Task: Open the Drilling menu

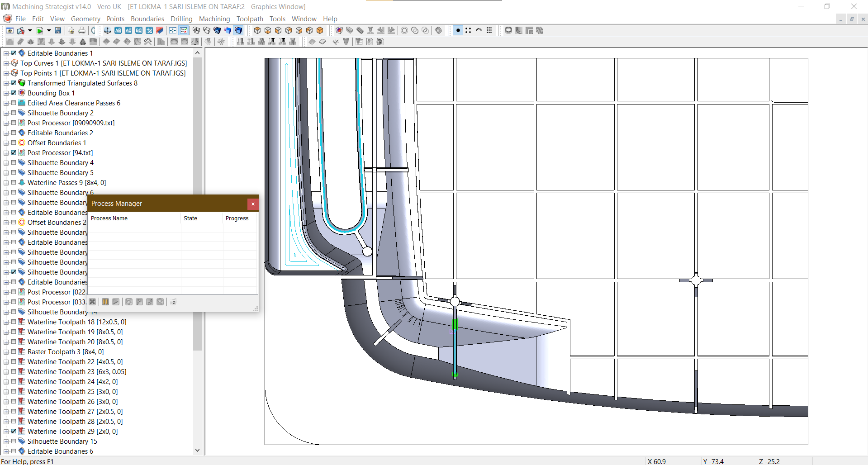Action: point(181,19)
